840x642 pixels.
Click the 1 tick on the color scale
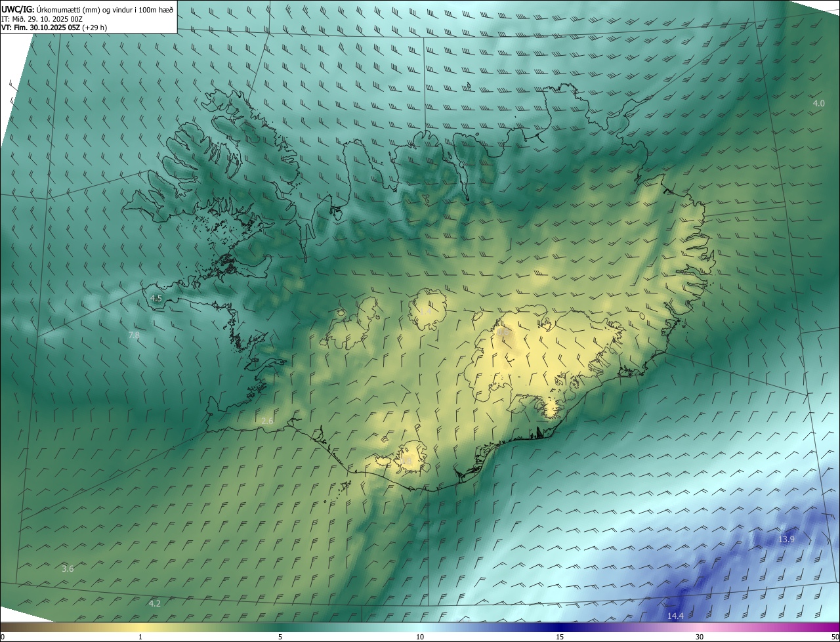tap(140, 637)
